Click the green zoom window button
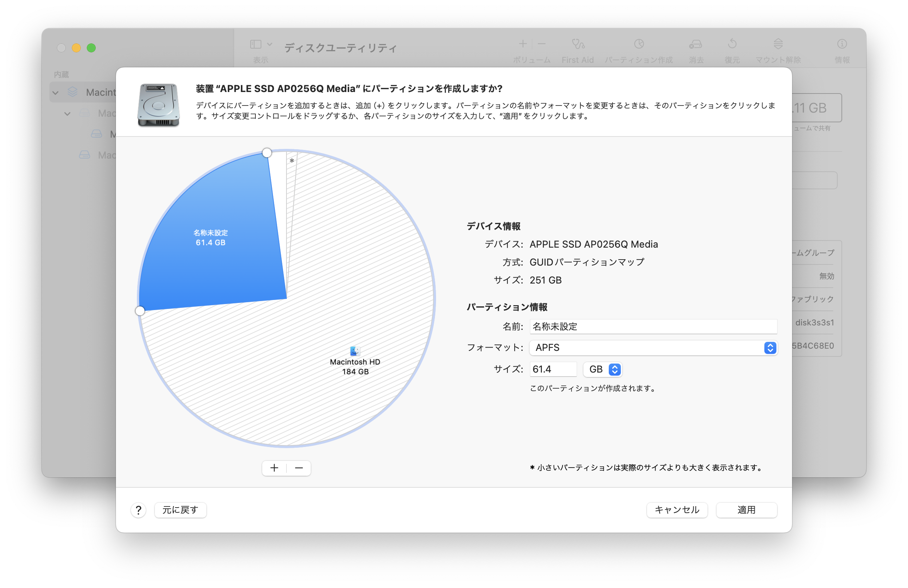The image size is (908, 588). [x=91, y=48]
